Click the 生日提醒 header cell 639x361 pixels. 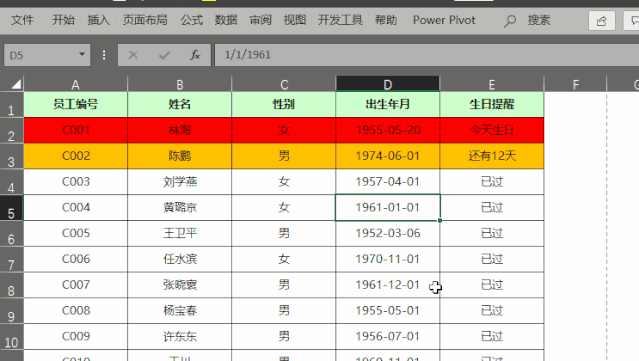coord(492,104)
